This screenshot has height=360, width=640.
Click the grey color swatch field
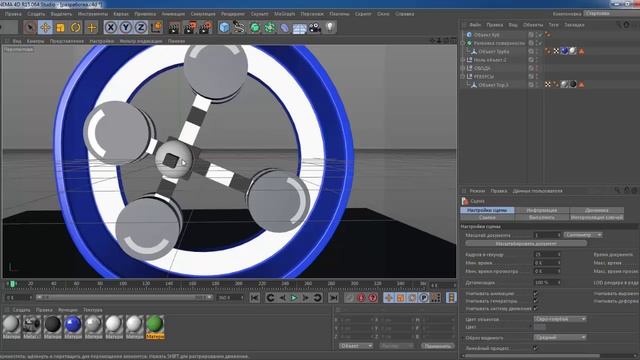coord(540,327)
